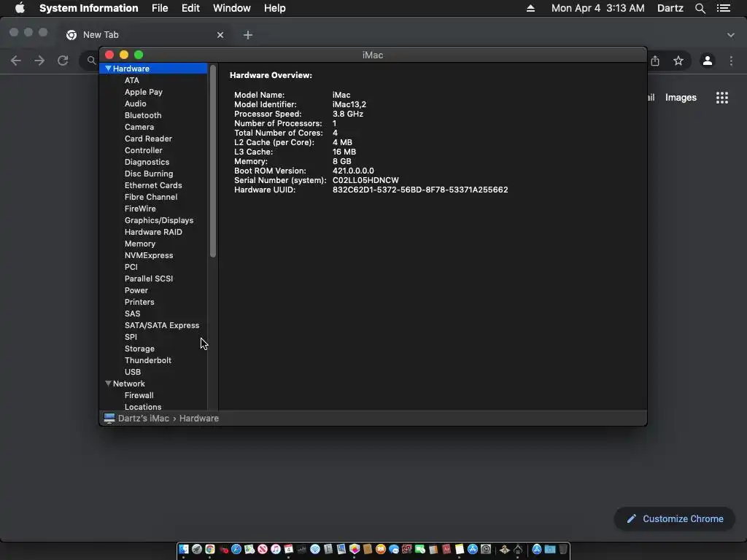Collapse the Network disclosure triangle
This screenshot has width=747, height=560.
coord(108,384)
